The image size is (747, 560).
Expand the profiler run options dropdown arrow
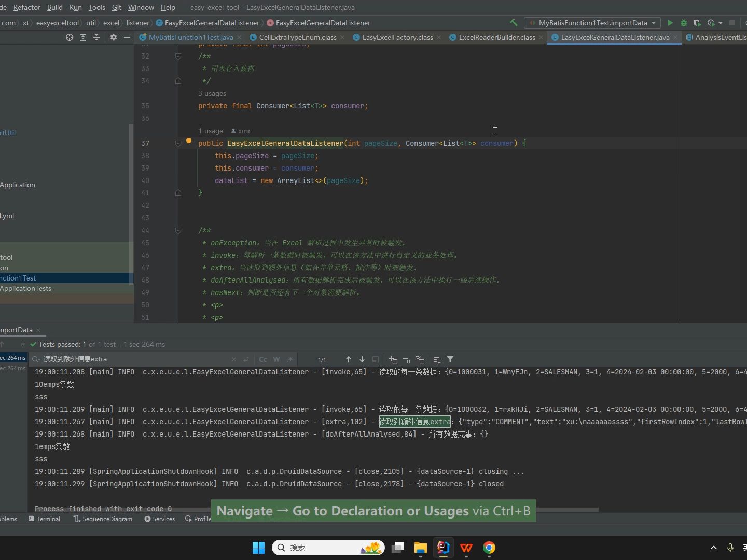(x=721, y=23)
